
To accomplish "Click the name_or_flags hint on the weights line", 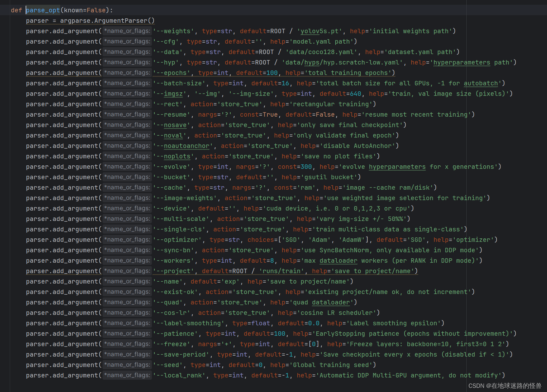I will point(127,31).
